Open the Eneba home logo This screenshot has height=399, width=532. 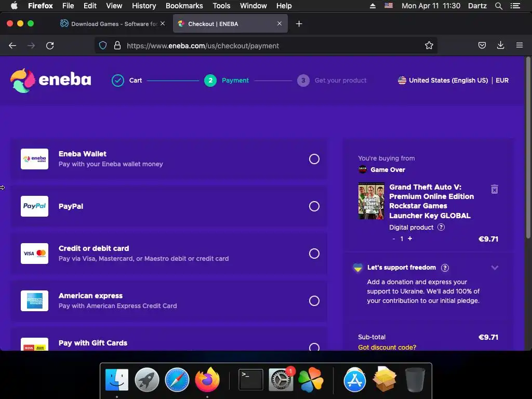pyautogui.click(x=50, y=81)
